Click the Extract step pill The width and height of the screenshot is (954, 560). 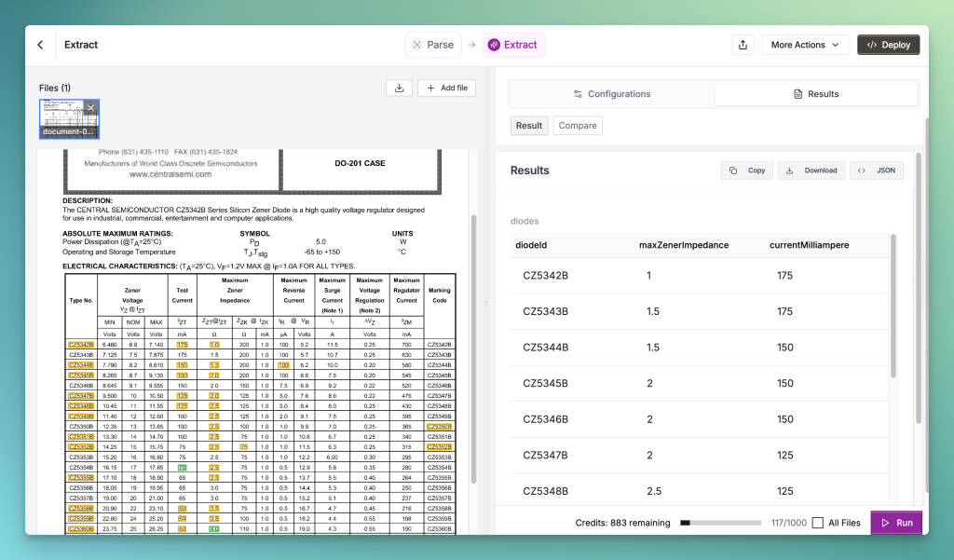pos(513,45)
